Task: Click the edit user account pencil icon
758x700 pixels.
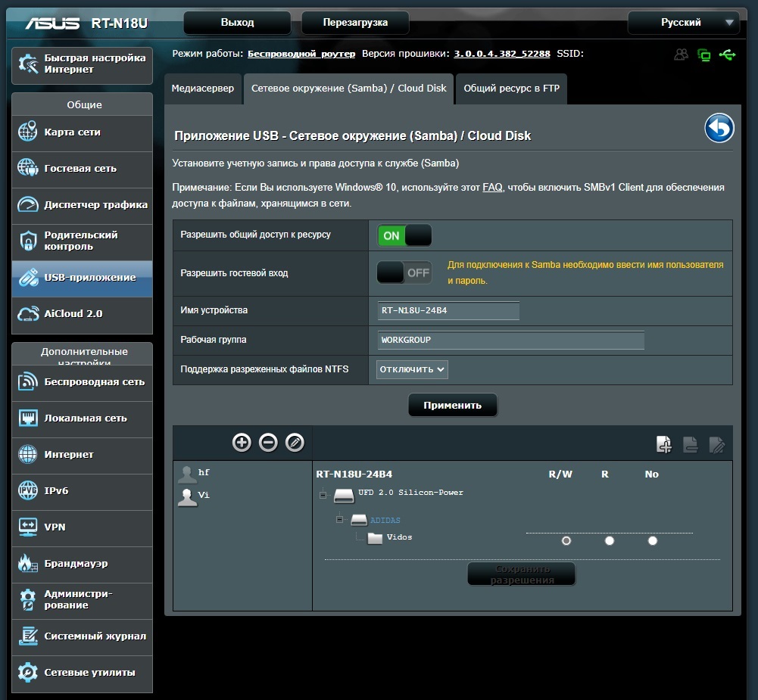Action: pyautogui.click(x=295, y=443)
